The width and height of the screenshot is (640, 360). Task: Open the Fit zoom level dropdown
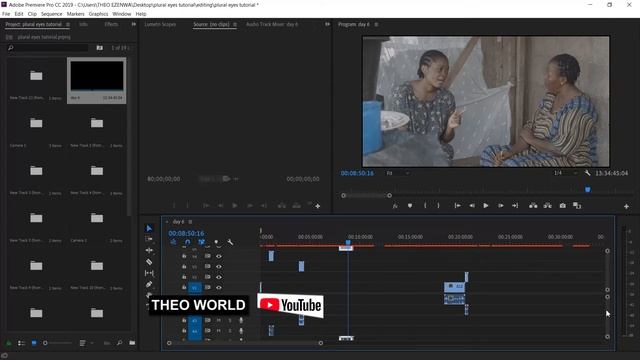[398, 173]
